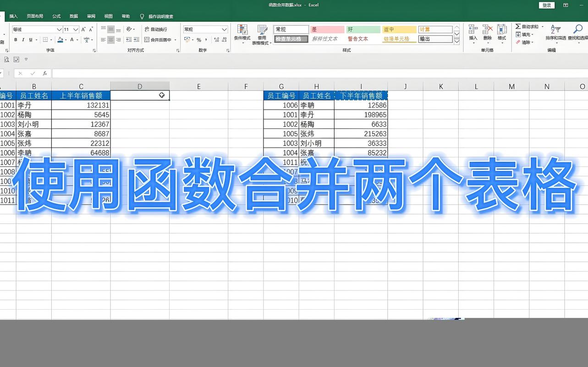Click the 登录 sign-in button
The height and width of the screenshot is (367, 588).
pyautogui.click(x=546, y=5)
